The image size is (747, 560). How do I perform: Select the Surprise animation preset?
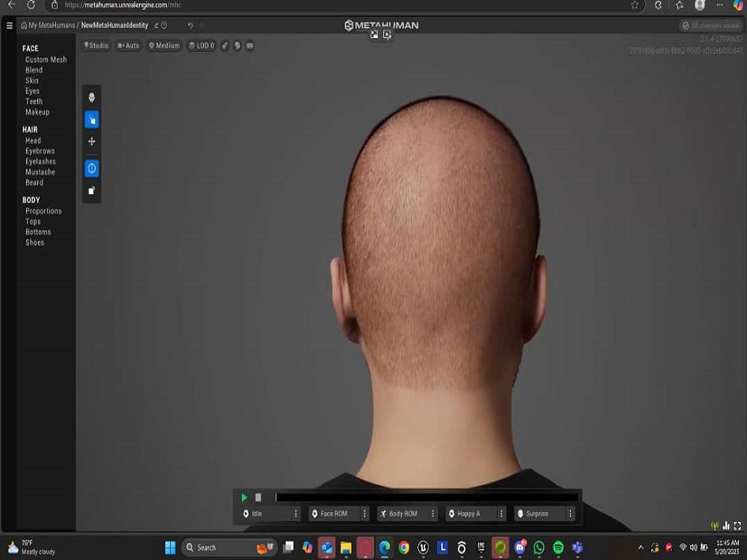[x=540, y=514]
